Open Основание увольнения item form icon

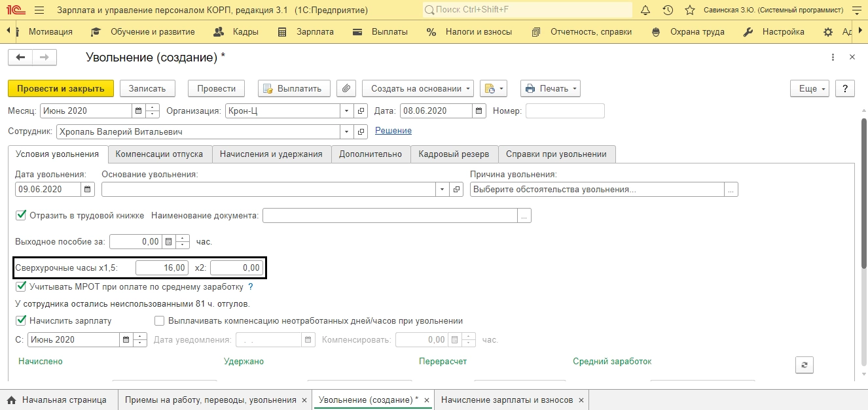[456, 189]
